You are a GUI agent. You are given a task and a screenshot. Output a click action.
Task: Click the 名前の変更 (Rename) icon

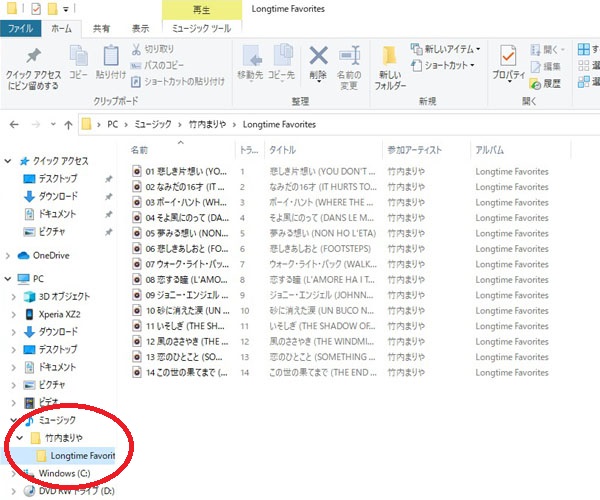point(349,55)
